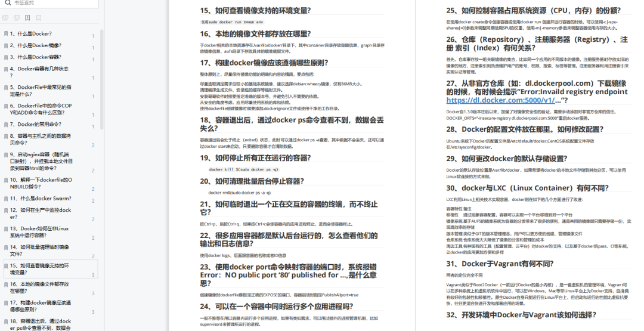Jump to bookmark 16、本地的镜像文件都存放在哪里?
Image resolution: width=644 pixels, height=331 pixels.
click(39, 287)
